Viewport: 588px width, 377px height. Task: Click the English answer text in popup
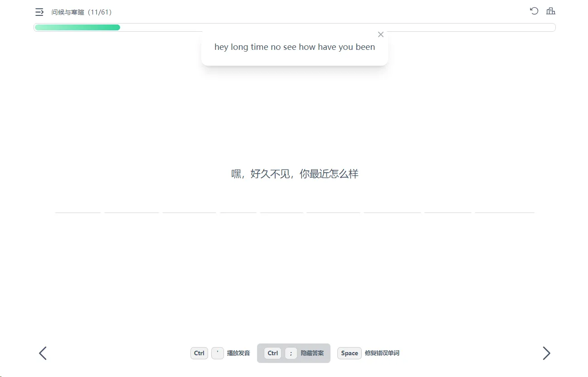[x=295, y=47]
